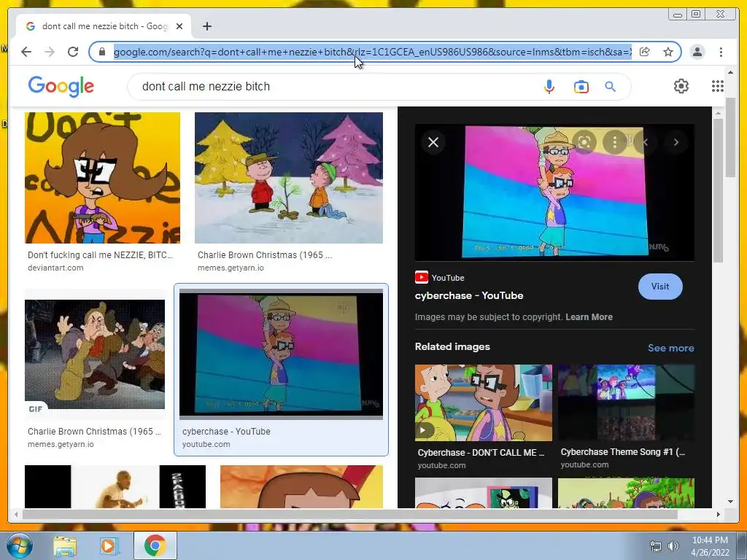Click the network tray icon
747x560 pixels.
pos(656,546)
